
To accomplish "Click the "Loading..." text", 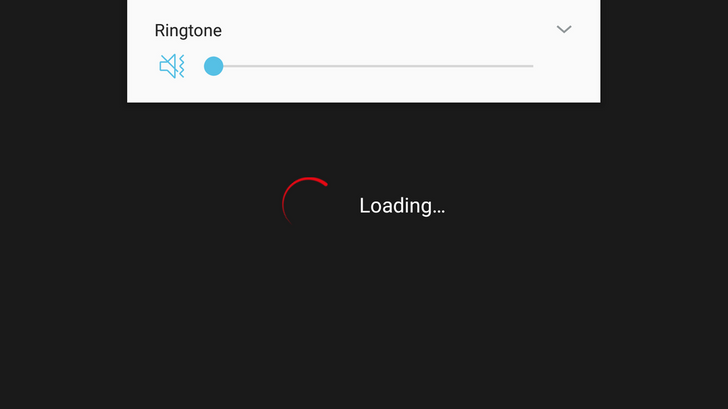I will (402, 206).
